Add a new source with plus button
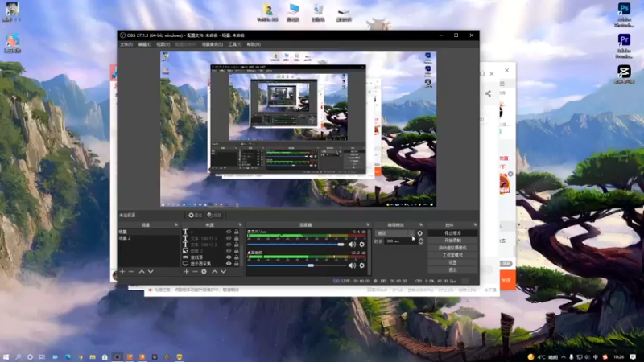644x362 pixels. pos(187,271)
